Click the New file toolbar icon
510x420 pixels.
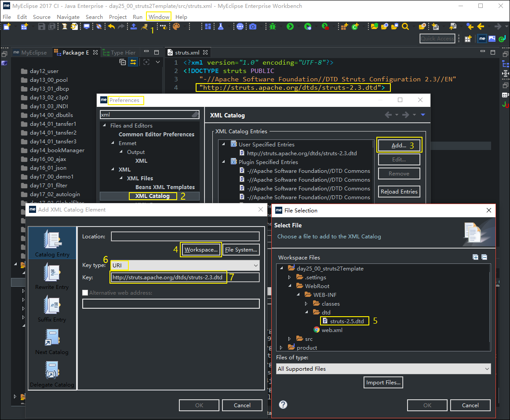click(x=7, y=27)
